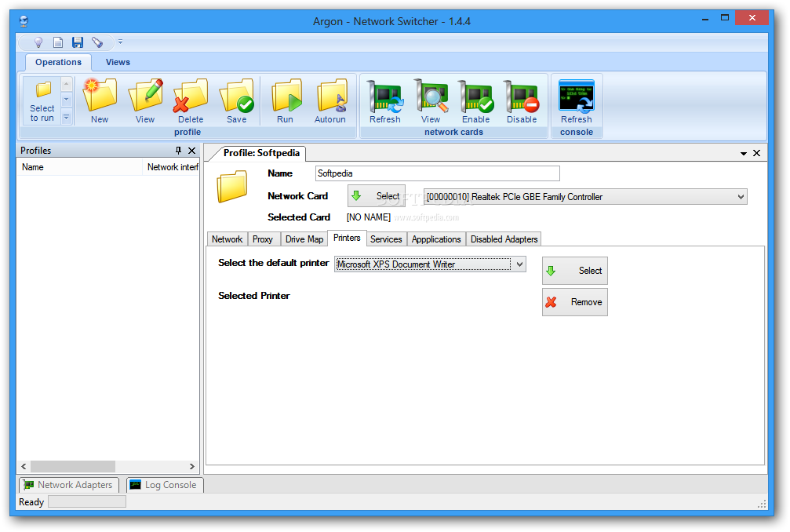
Task: Click the tag quick access icon
Action: click(97, 42)
